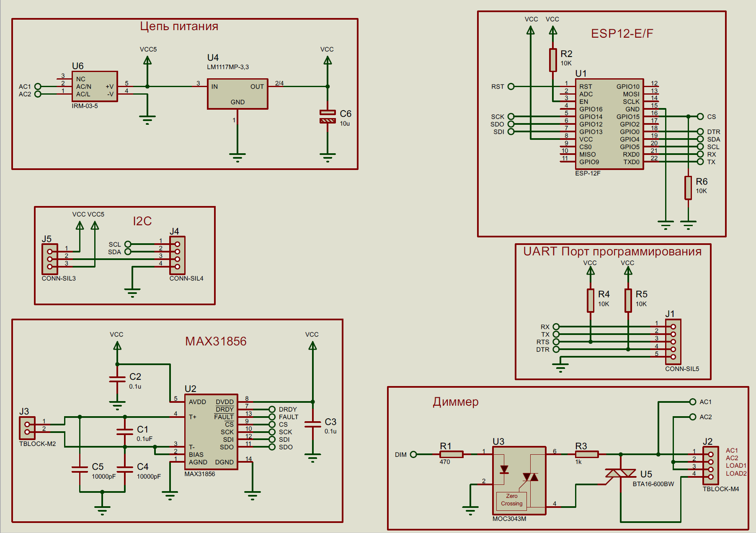Select the J1 five-pin connector
Screen dimensions: 756x533
point(673,342)
